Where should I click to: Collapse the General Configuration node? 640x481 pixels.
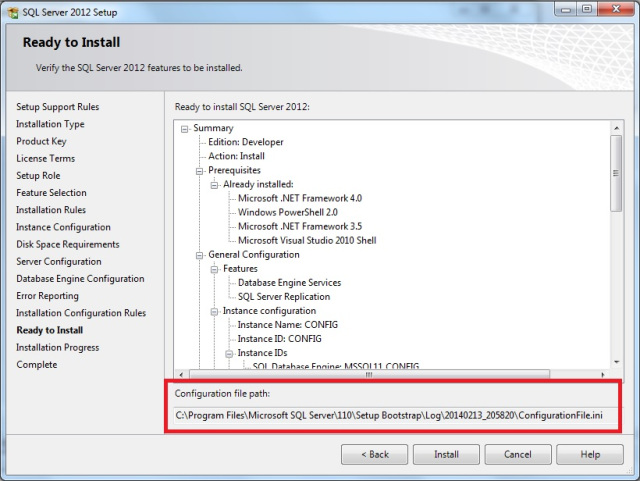tap(199, 256)
